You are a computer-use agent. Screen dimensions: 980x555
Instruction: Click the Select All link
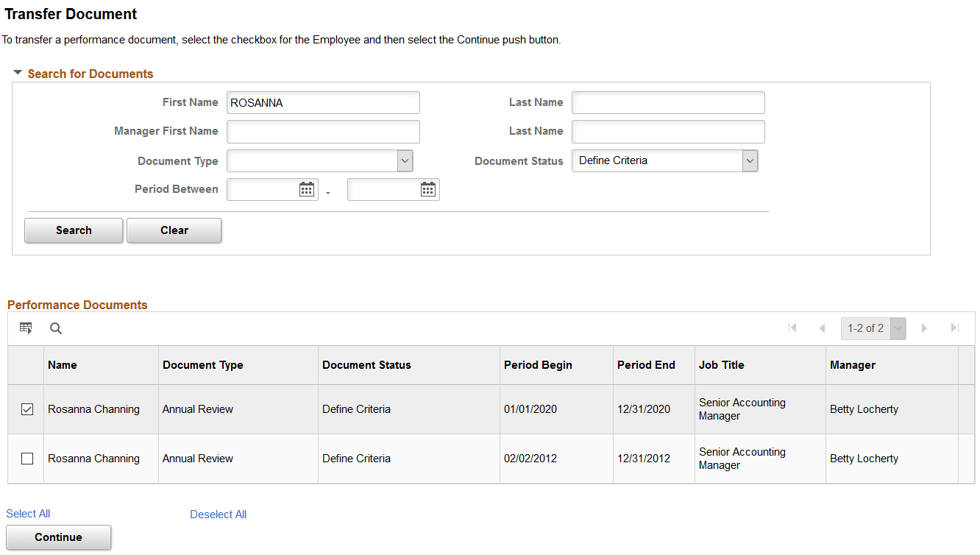coord(28,514)
